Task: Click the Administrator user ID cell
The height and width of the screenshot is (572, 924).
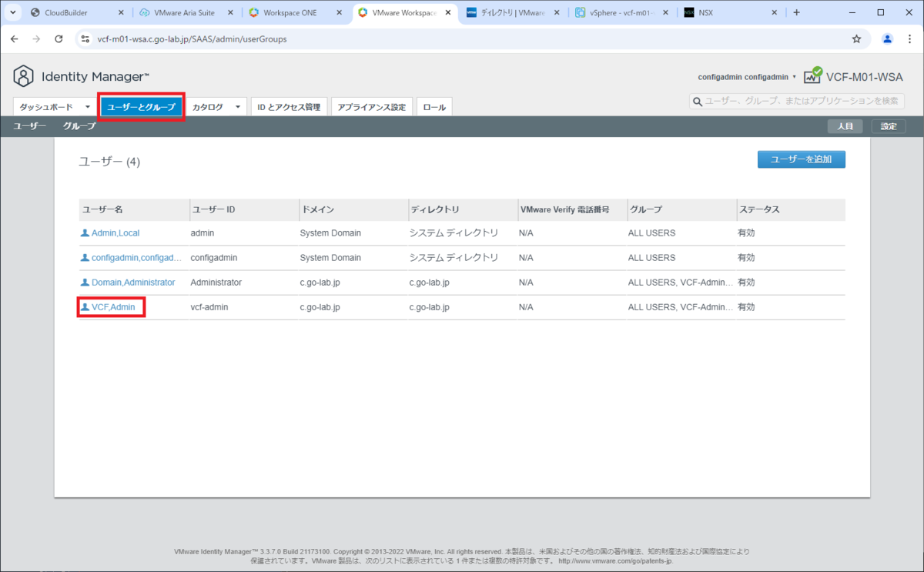Action: pyautogui.click(x=216, y=283)
